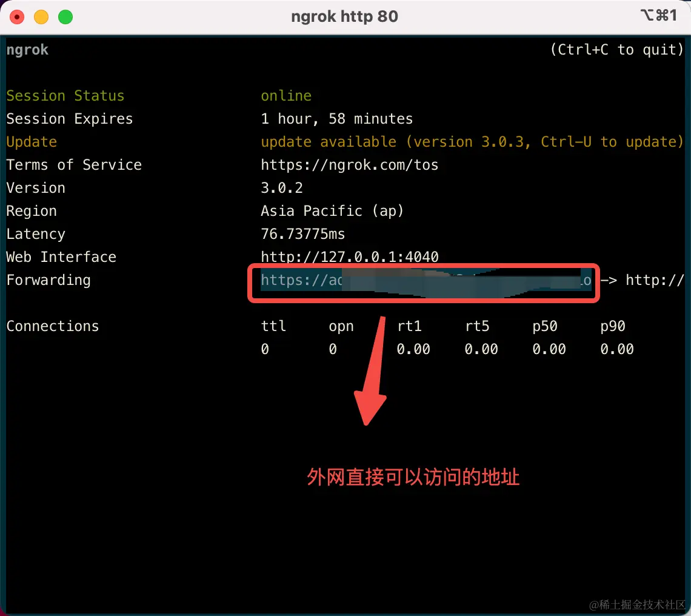The width and height of the screenshot is (691, 616).
Task: Click the 'opn' column header
Action: pos(341,327)
